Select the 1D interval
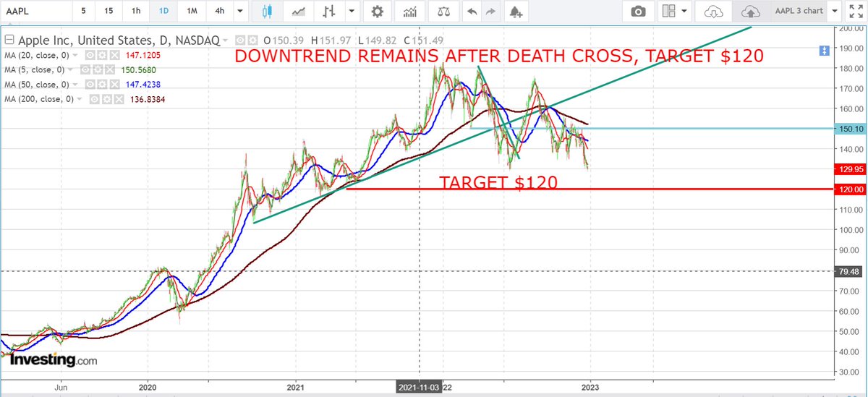Viewport: 868px width, 397px height. click(x=164, y=12)
